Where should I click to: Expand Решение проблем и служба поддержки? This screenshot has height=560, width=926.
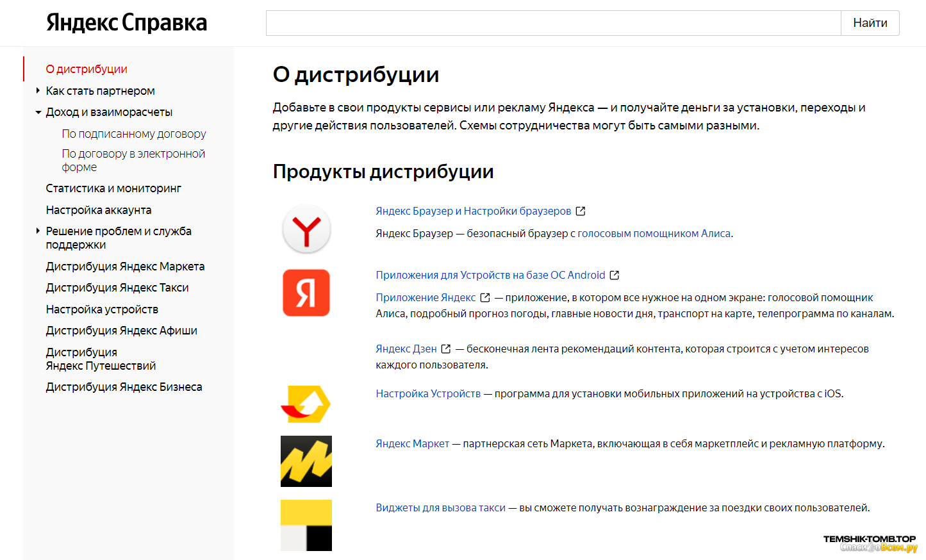tap(38, 231)
